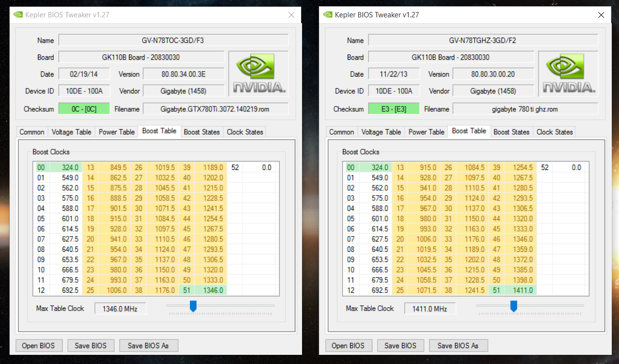Click the Filename field Gigabyte.GTX780Ti.3072.140219.rom
This screenshot has height=364, width=619.
216,109
